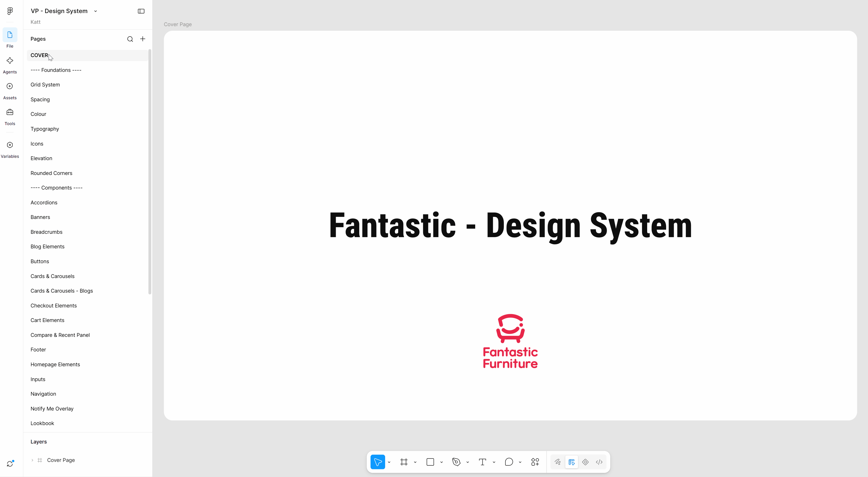Click the Katt project name link

[x=35, y=22]
